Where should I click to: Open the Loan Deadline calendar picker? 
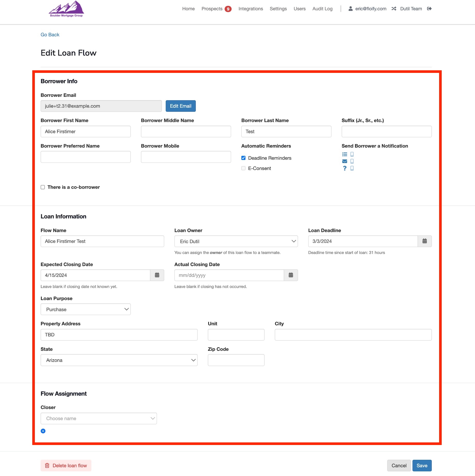[x=424, y=241]
